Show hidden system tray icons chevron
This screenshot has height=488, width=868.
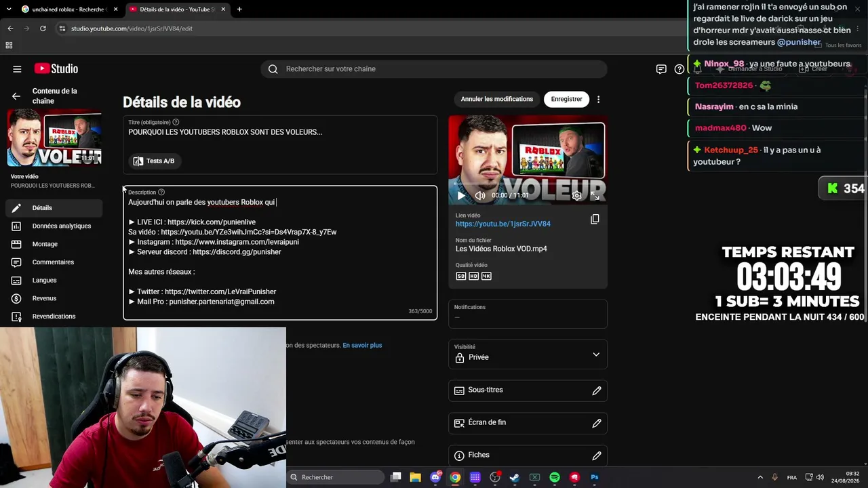coord(760,477)
